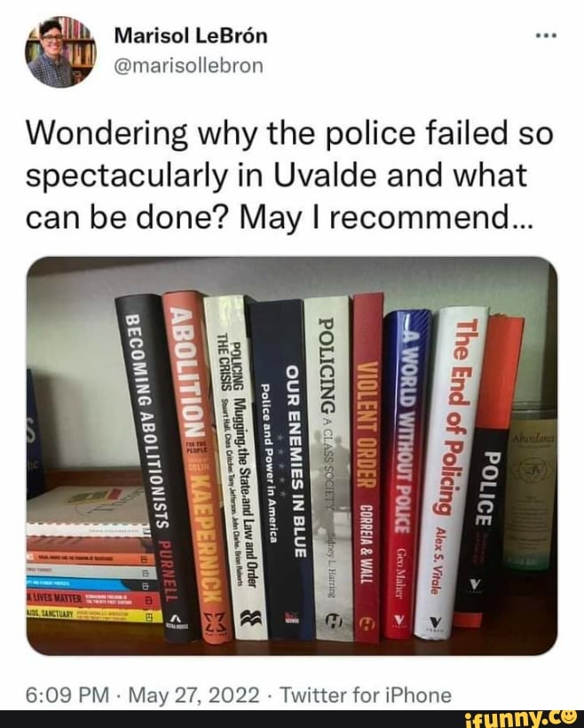Click the Policing A Class Society spine

click(x=328, y=468)
